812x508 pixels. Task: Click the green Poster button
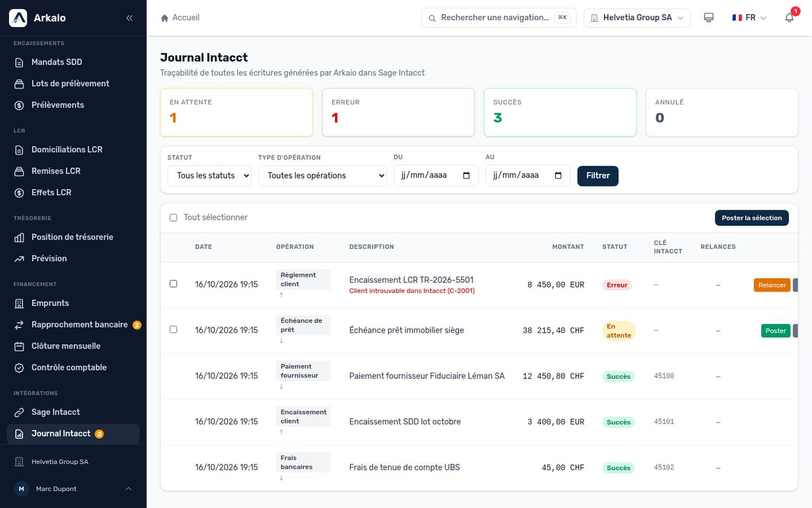pos(776,331)
